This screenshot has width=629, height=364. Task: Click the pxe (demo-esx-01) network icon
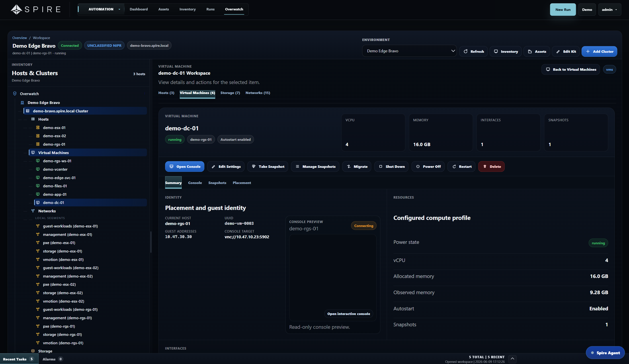pyautogui.click(x=38, y=243)
